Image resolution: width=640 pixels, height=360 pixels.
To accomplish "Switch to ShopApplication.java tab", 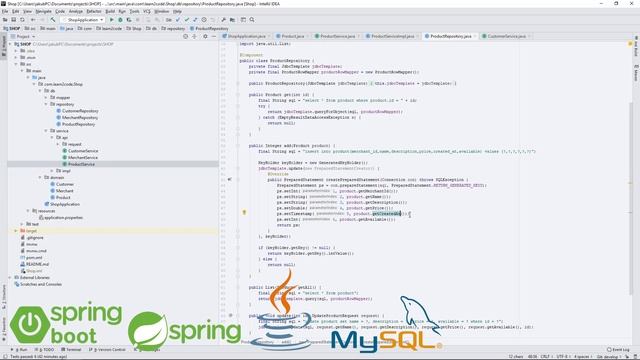I will 246,36.
